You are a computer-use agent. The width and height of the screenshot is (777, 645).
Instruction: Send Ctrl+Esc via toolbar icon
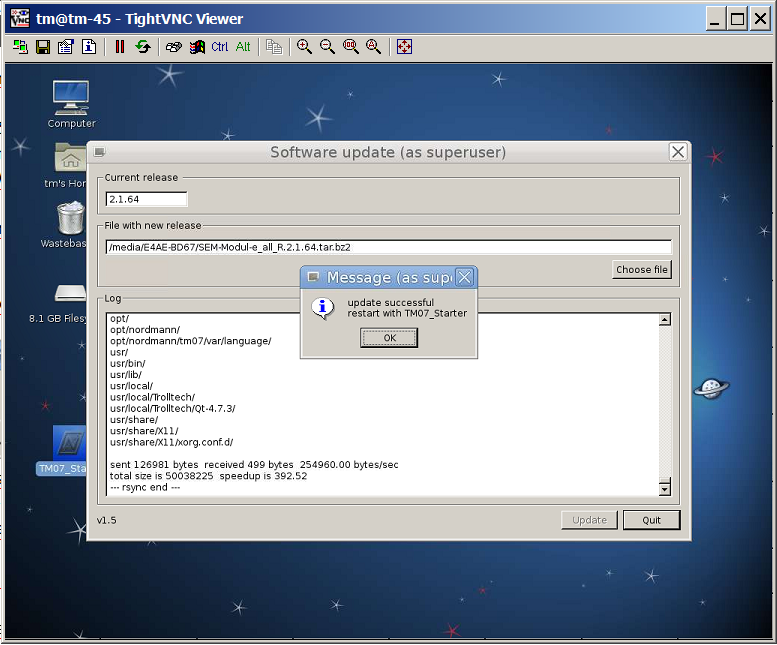tap(197, 47)
